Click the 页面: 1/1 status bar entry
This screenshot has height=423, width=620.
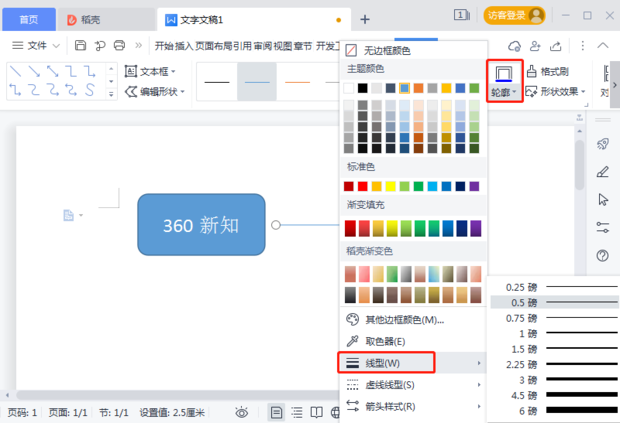point(68,413)
